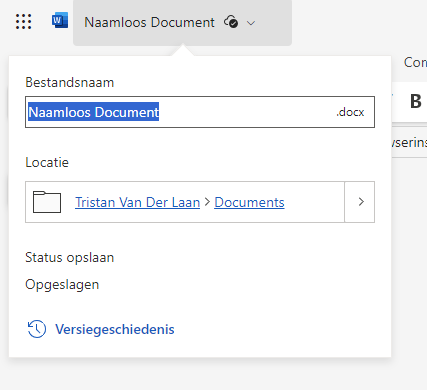The image size is (427, 390).
Task: Click the Naamloos Document title in header
Action: 149,22
